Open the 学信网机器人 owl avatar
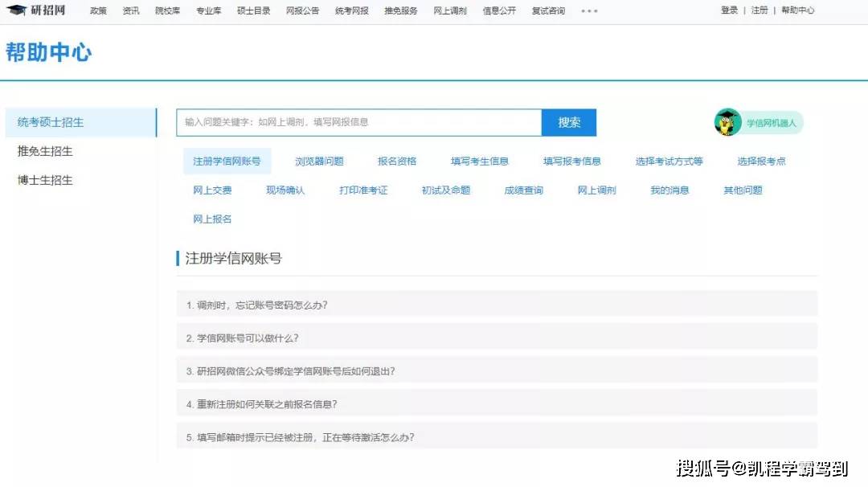This screenshot has height=487, width=868. click(x=727, y=122)
